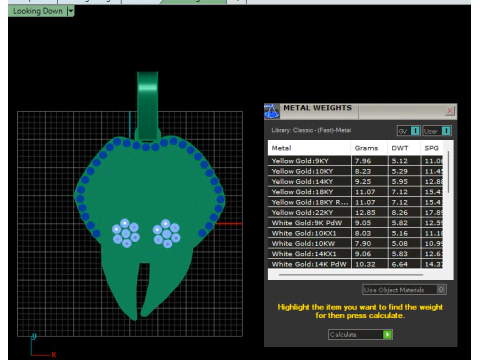Run the Calculate button
The width and height of the screenshot is (480, 360).
pyautogui.click(x=360, y=334)
